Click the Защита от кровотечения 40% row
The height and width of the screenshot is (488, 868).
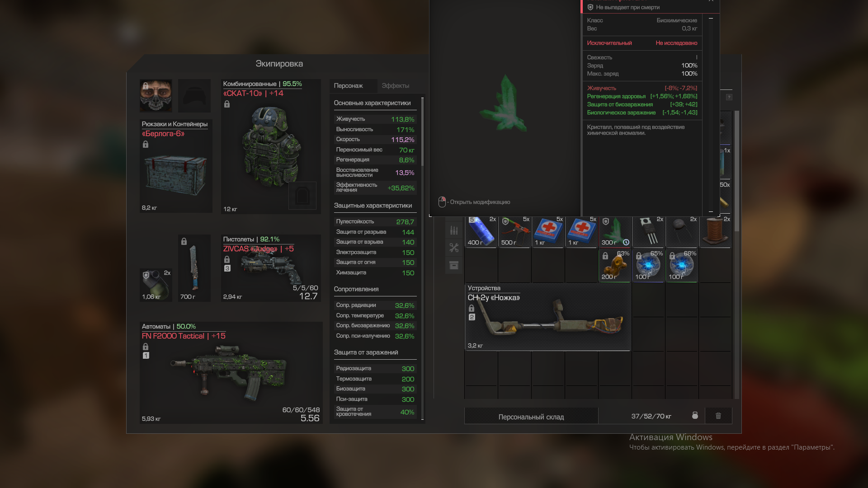tap(375, 412)
